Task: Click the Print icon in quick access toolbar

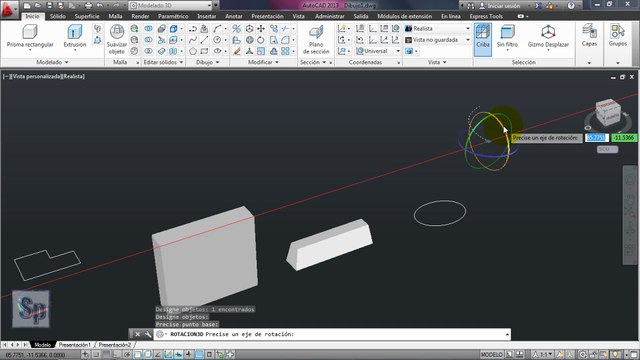Action: pos(88,6)
